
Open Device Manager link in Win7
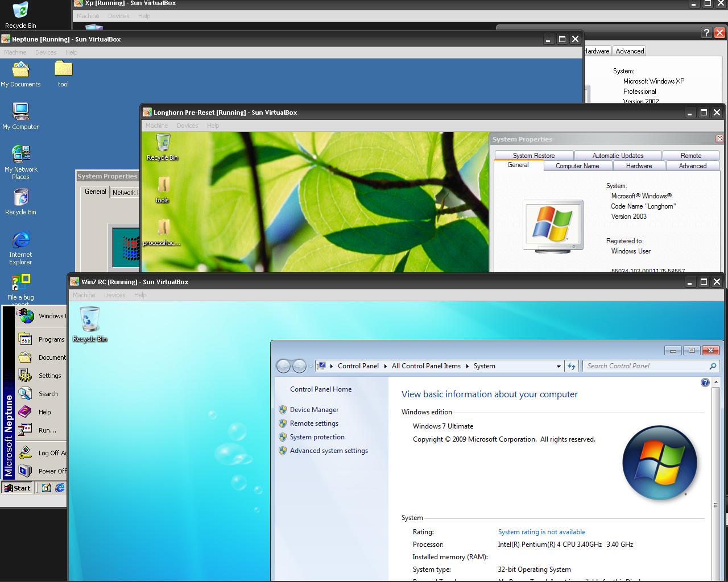point(314,410)
